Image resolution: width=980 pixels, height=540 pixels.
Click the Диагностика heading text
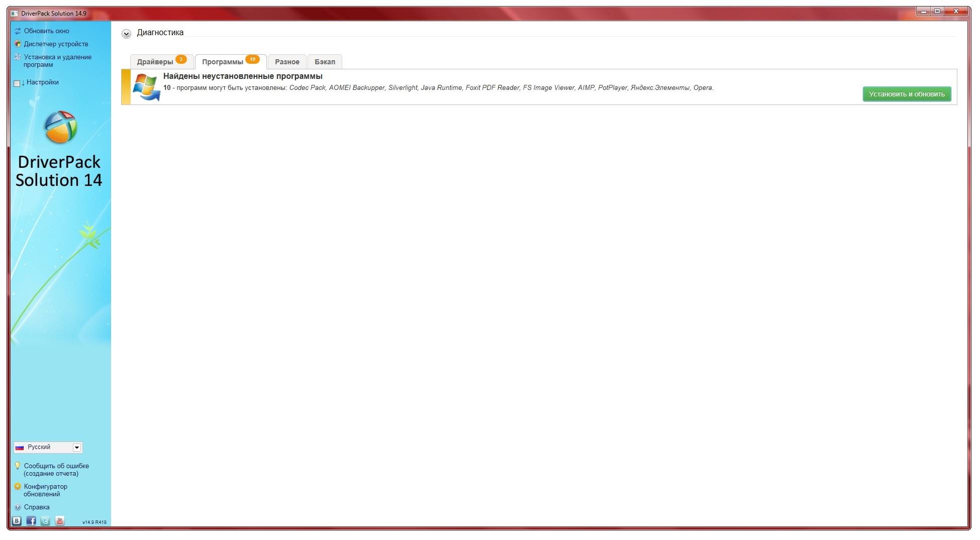(160, 33)
